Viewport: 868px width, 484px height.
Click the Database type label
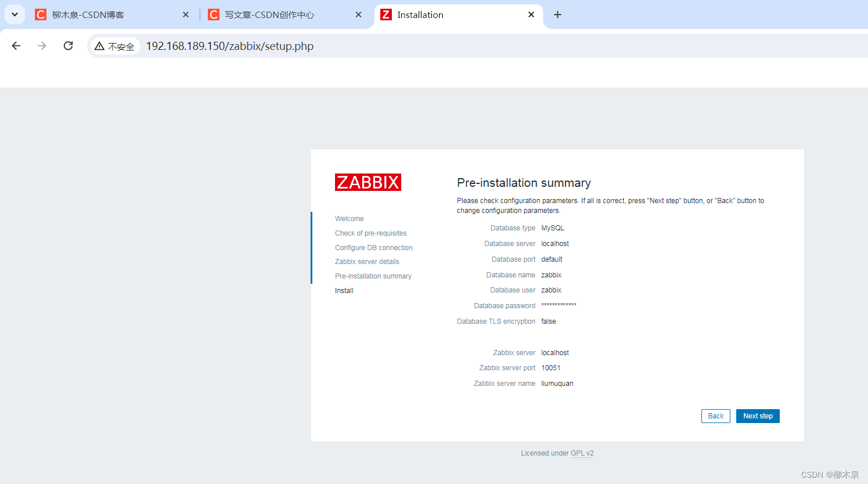tap(513, 228)
